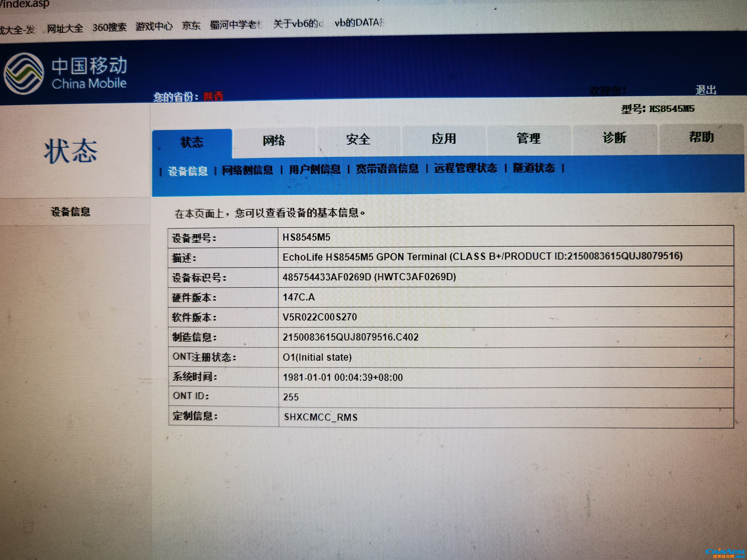This screenshot has height=560, width=747.
Task: Open 网址大全 bookmark
Action: (x=65, y=28)
